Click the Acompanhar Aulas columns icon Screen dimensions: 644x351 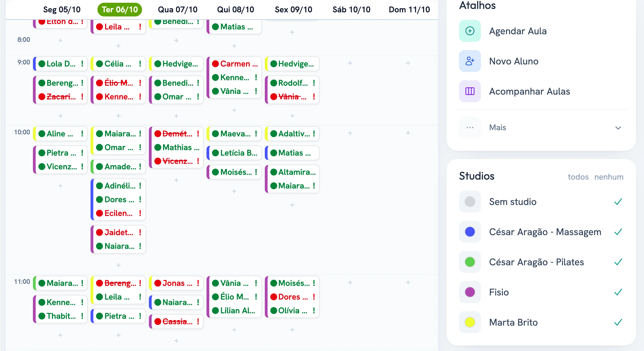coord(470,91)
